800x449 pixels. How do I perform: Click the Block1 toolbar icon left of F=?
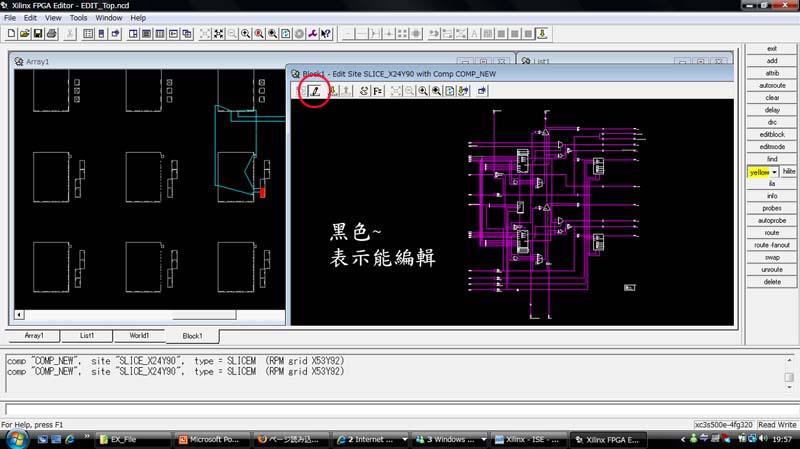pyautogui.click(x=364, y=91)
